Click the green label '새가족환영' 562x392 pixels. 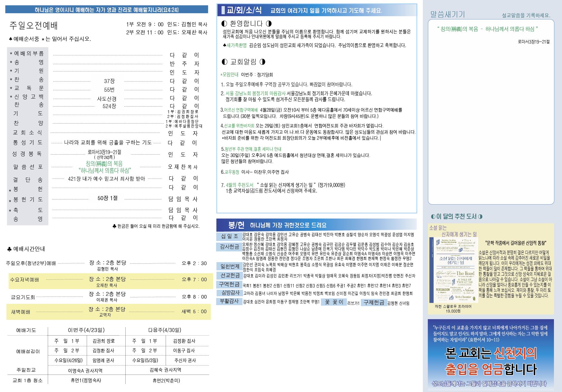(236, 45)
